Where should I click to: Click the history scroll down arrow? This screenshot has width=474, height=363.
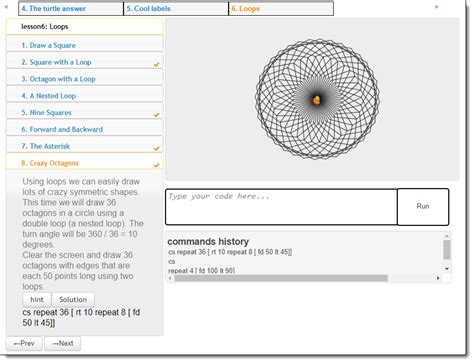tap(447, 269)
